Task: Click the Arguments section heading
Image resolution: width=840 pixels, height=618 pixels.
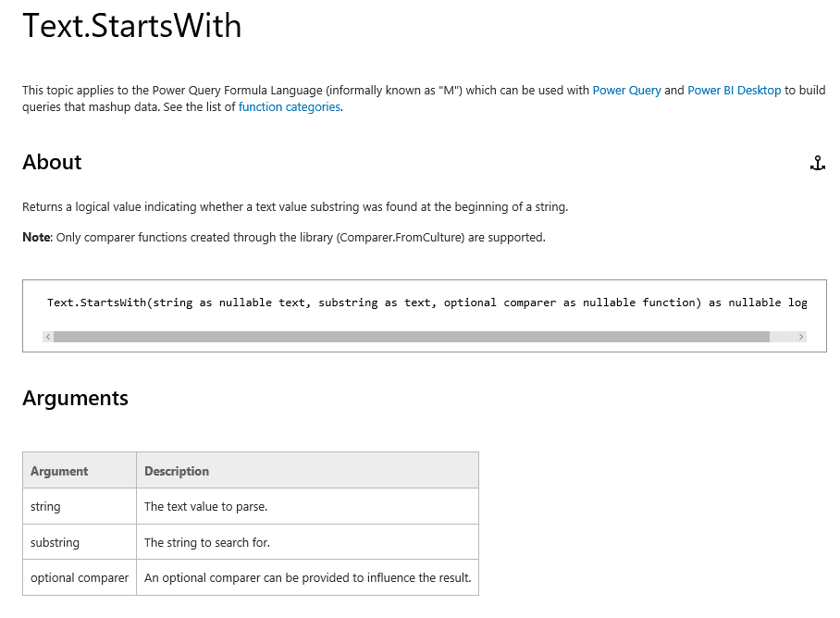Action: point(75,399)
